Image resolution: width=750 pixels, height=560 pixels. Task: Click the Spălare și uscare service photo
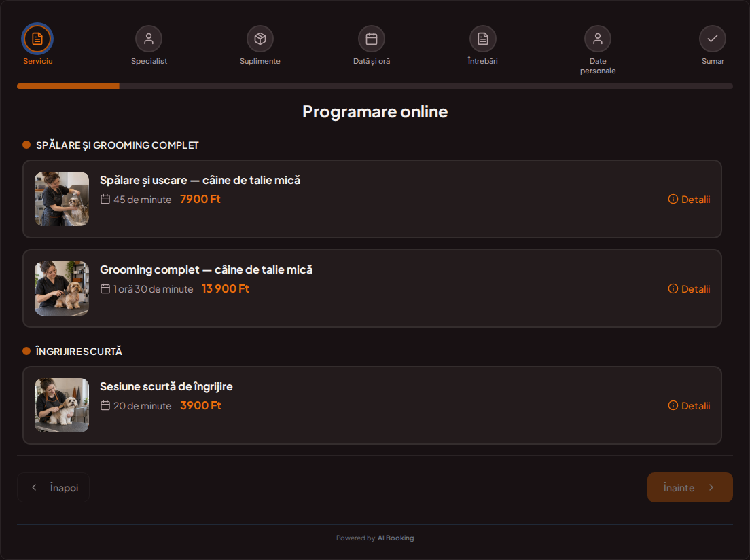(62, 199)
